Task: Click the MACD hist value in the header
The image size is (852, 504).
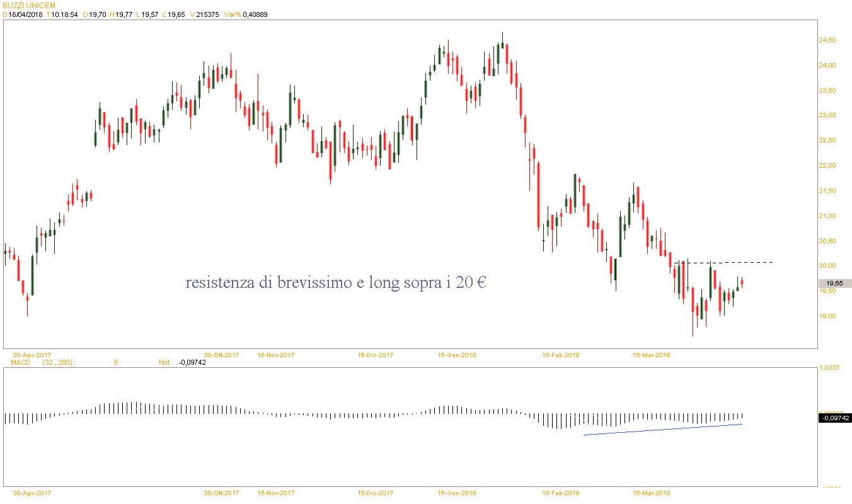Action: 192,362
